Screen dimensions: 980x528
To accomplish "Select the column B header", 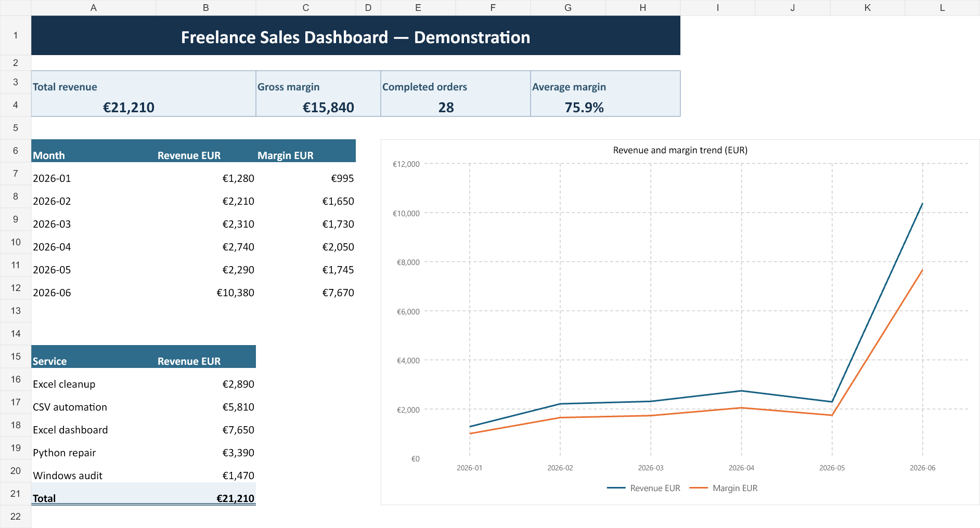I will pos(206,8).
